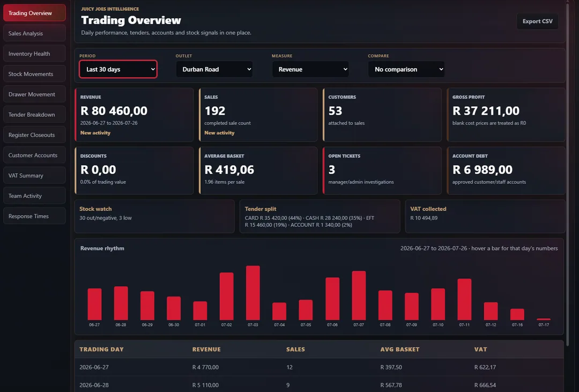Open the Measure dropdown showing Revenue
The height and width of the screenshot is (392, 579).
(310, 69)
